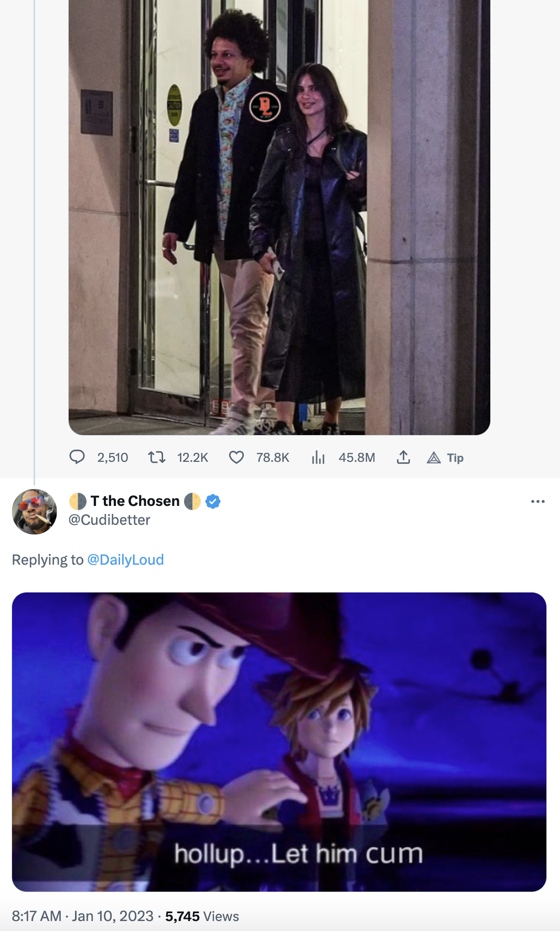The width and height of the screenshot is (560, 931).
Task: Click the 45.8M views number
Action: 357,458
